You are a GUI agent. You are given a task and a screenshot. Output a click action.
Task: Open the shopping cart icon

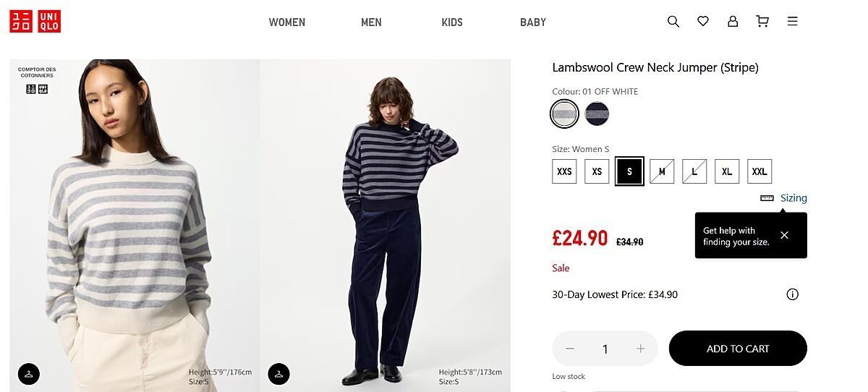(762, 22)
